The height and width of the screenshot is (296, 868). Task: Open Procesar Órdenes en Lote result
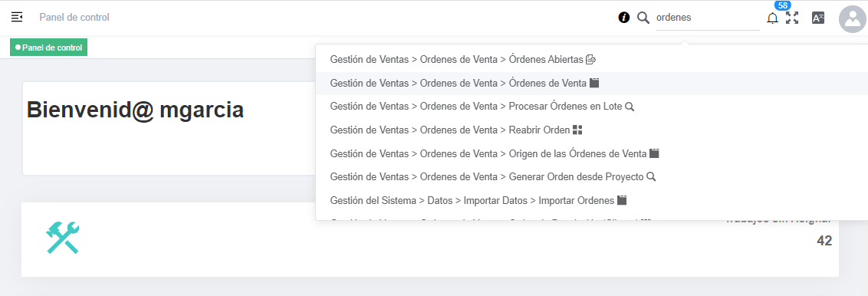tap(593, 107)
